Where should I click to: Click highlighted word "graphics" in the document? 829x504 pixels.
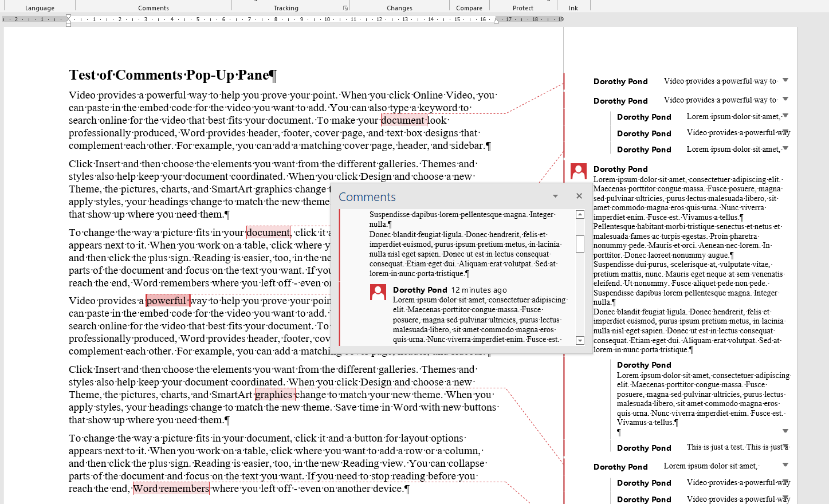point(274,395)
